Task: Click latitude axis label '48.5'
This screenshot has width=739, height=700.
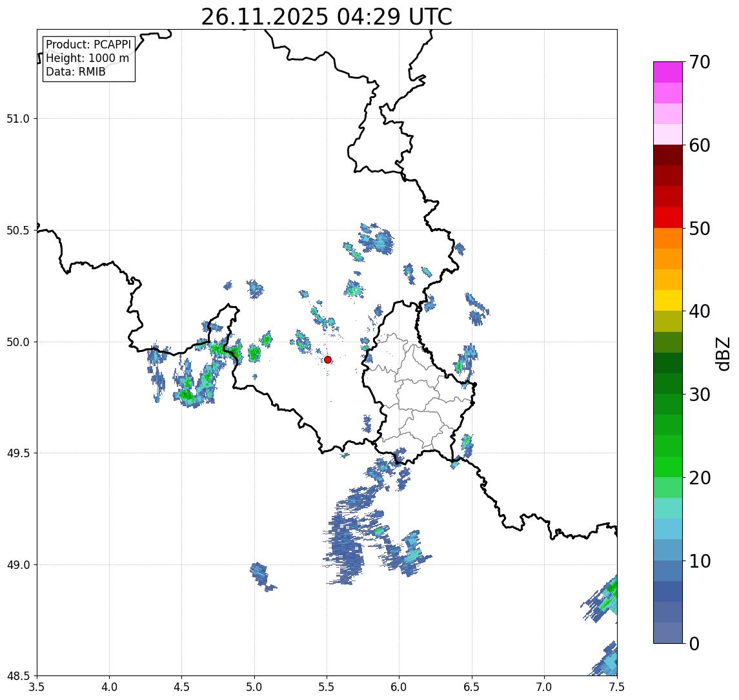Action: click(18, 675)
